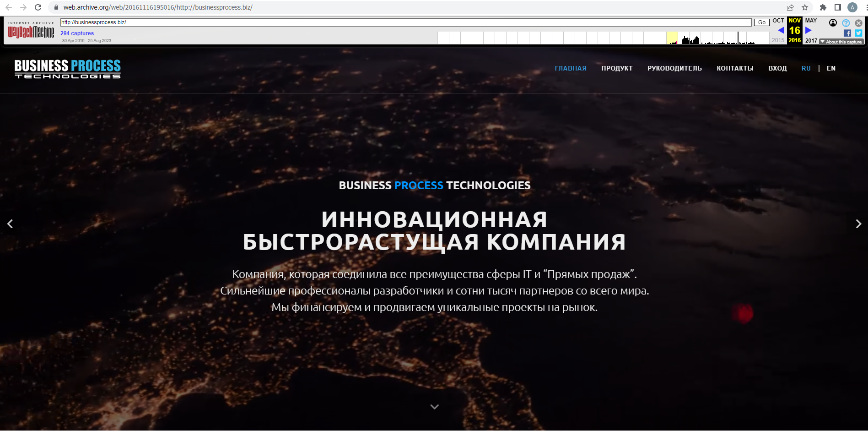Go to the next slide with right arrow
868x431 pixels.
(858, 224)
